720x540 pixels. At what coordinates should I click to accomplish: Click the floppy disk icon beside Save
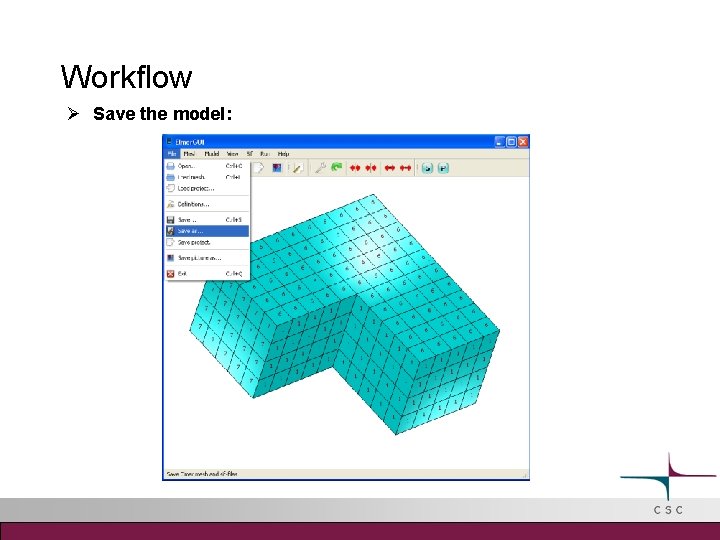[170, 219]
